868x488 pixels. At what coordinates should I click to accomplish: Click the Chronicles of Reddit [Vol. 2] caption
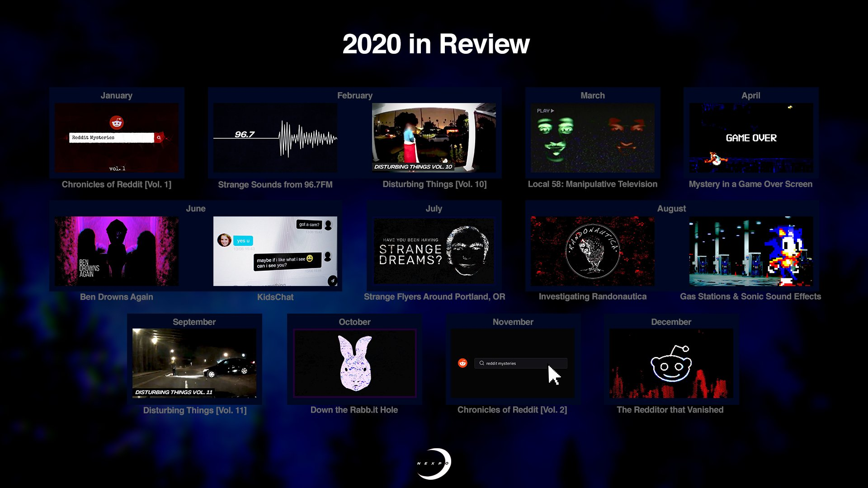[512, 410]
